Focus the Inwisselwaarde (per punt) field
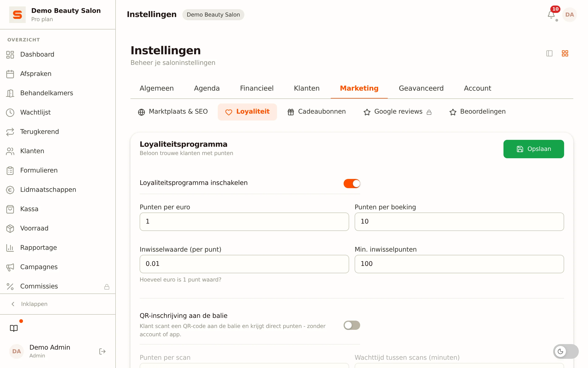This screenshot has height=368, width=588. (x=244, y=264)
